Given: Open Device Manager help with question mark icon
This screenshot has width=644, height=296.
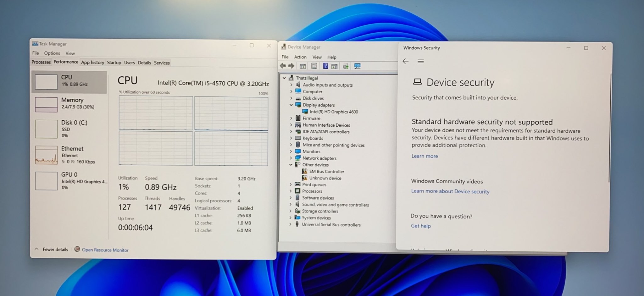Looking at the screenshot, I should point(326,66).
